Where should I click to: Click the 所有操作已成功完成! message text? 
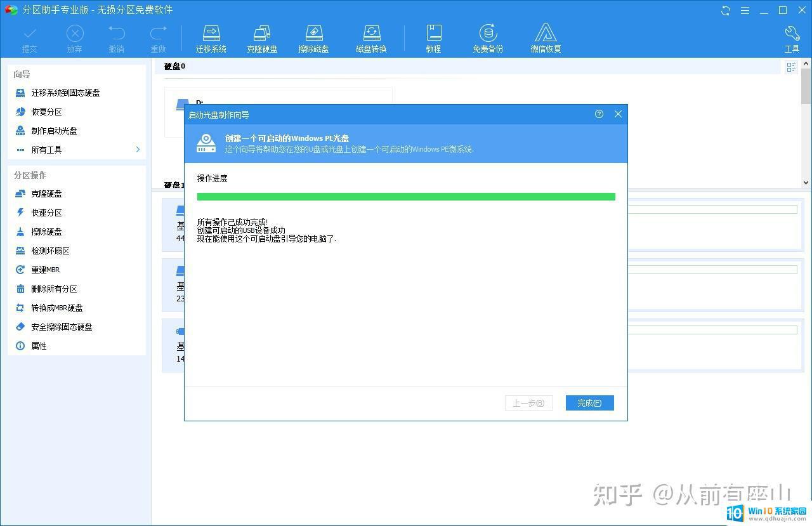pos(232,222)
